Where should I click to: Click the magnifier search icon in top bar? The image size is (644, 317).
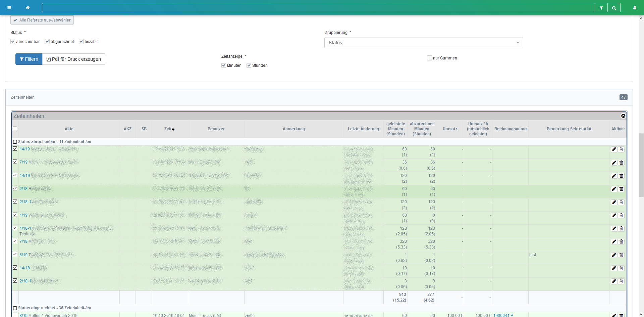[x=614, y=8]
